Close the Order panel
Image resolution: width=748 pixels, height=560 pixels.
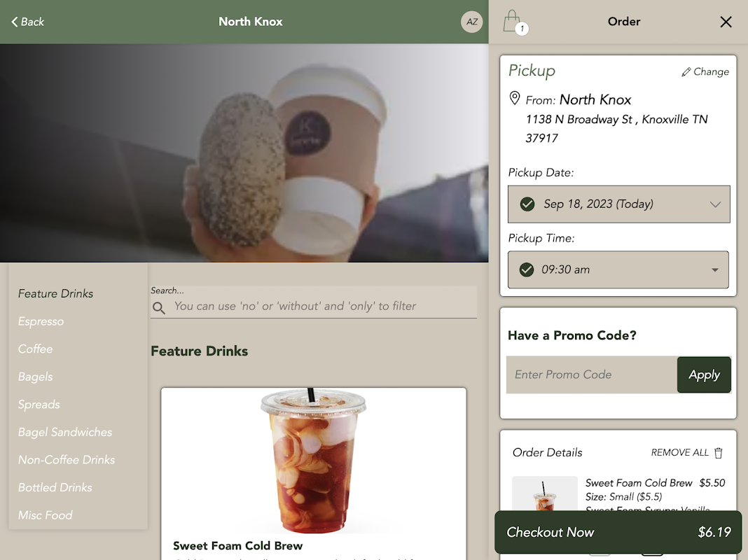726,22
